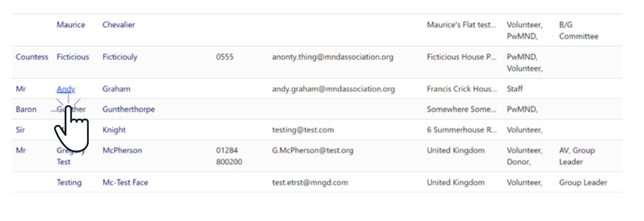Open the Knight contact record

[114, 130]
